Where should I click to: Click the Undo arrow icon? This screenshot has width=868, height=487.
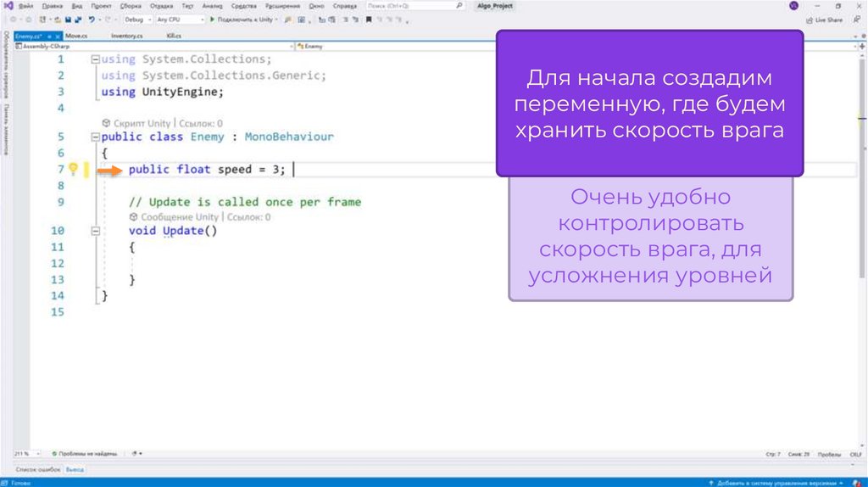click(92, 19)
